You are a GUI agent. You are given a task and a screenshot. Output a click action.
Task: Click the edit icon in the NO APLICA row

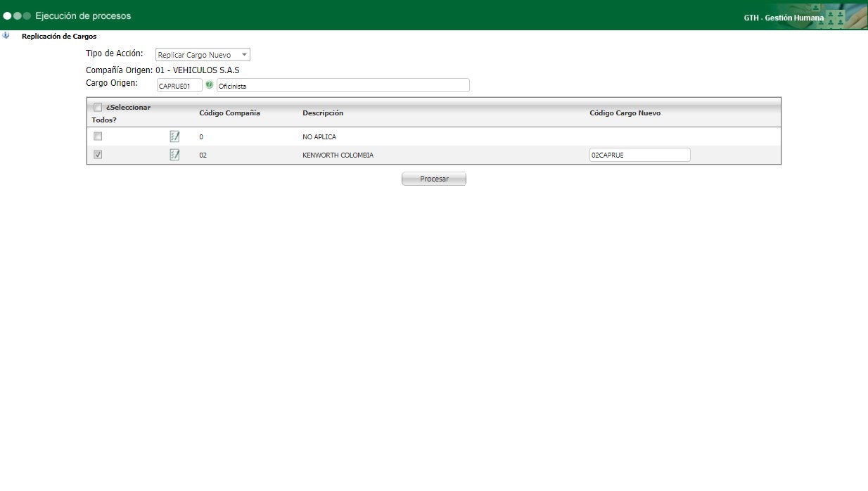point(174,136)
